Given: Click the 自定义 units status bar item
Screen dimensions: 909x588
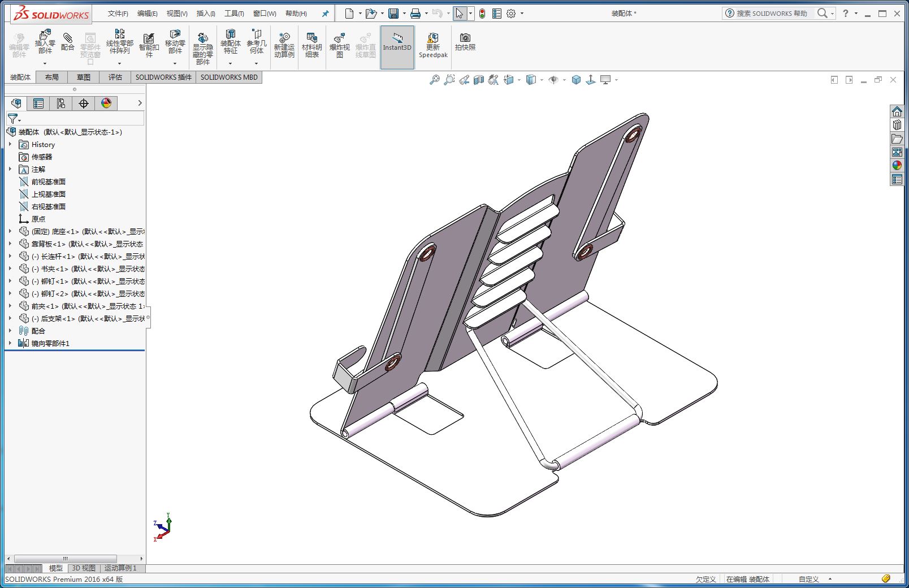Looking at the screenshot, I should click(809, 579).
